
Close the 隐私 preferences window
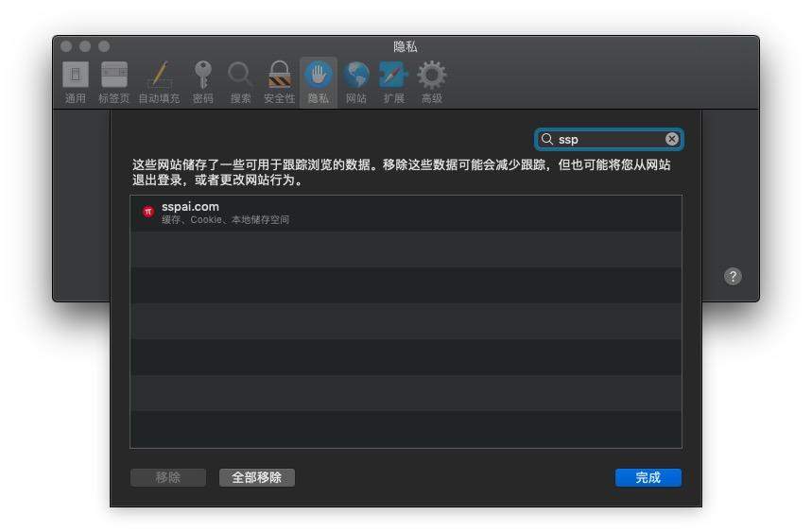click(66, 46)
